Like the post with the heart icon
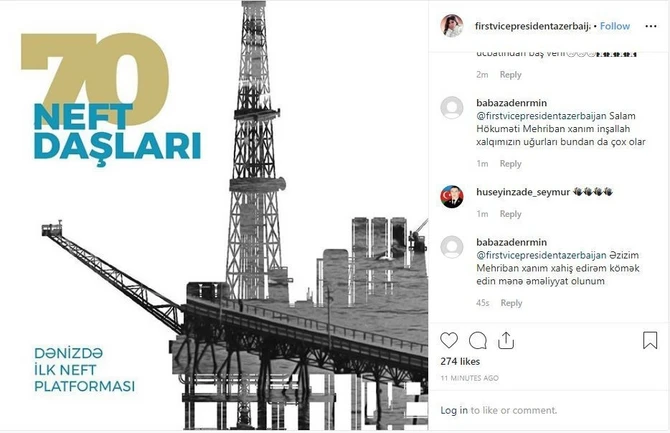Image resolution: width=670 pixels, height=433 pixels. coord(449,341)
